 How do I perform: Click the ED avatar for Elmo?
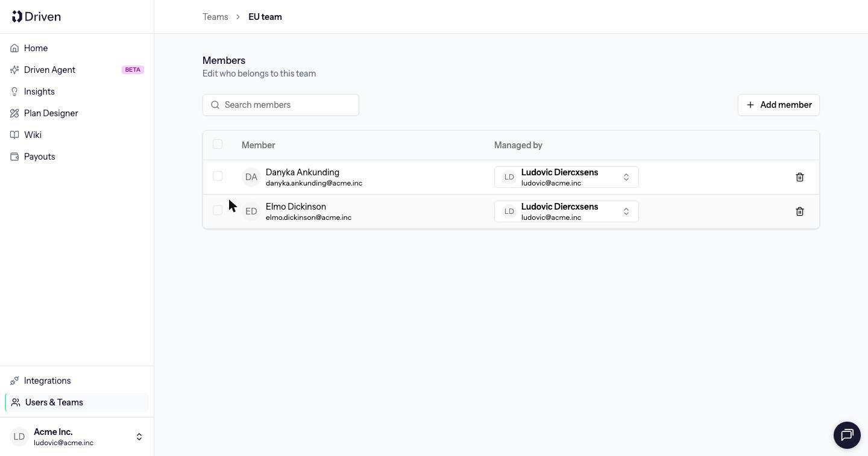pyautogui.click(x=251, y=211)
